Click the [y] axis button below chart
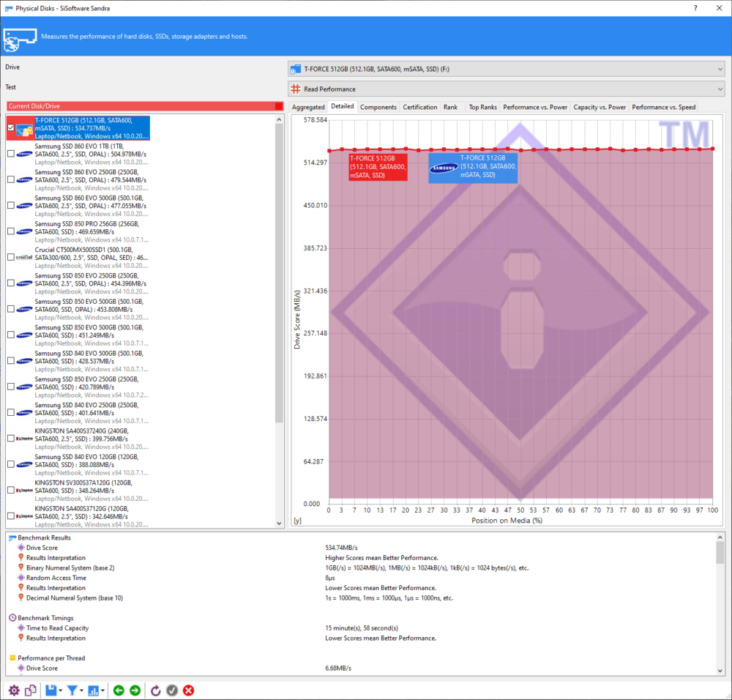The height and width of the screenshot is (700, 732). 297,521
